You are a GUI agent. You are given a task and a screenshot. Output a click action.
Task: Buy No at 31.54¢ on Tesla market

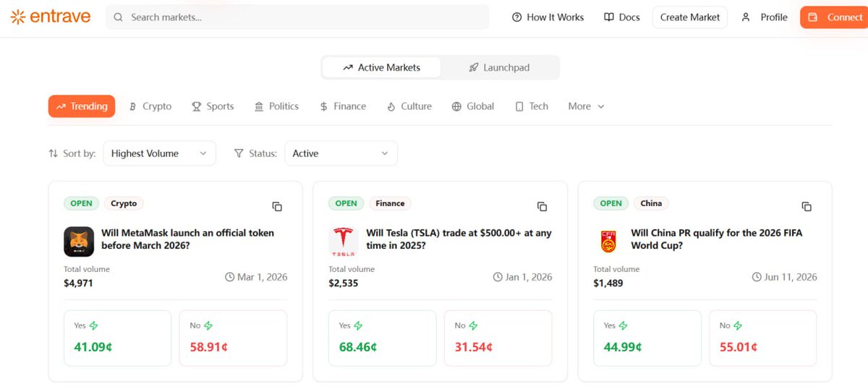[x=498, y=338]
